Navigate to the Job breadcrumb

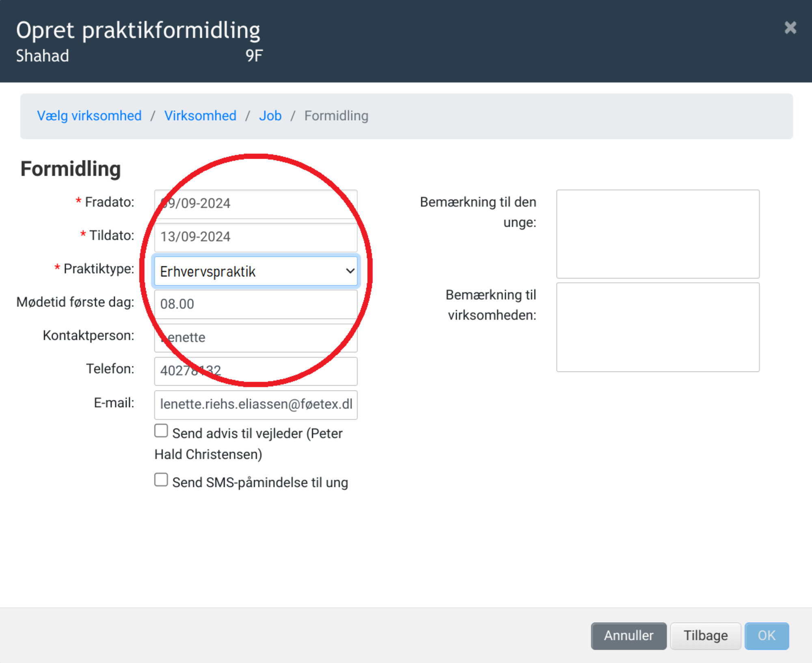(270, 116)
